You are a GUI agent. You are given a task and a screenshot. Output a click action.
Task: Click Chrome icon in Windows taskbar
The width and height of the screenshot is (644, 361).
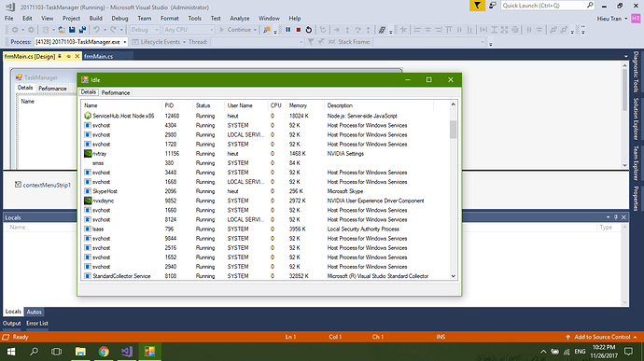tap(104, 352)
